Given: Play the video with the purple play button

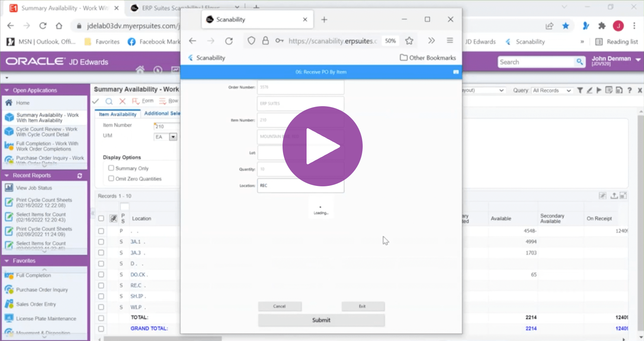Looking at the screenshot, I should [x=322, y=146].
